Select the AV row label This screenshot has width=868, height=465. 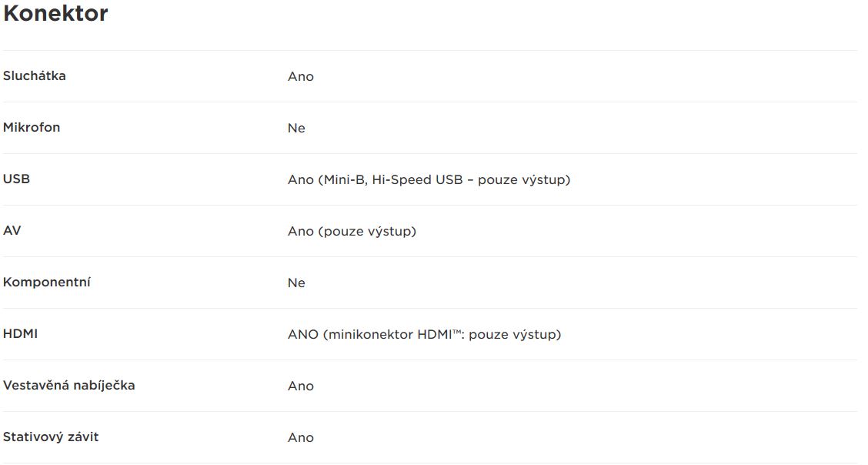coord(12,230)
